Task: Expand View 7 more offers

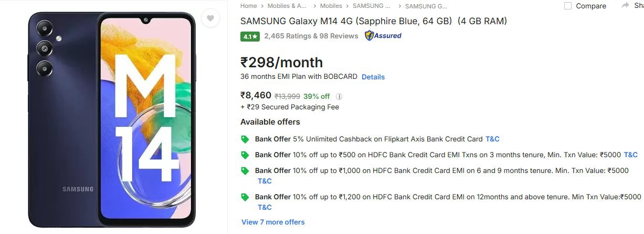Action: (273, 222)
